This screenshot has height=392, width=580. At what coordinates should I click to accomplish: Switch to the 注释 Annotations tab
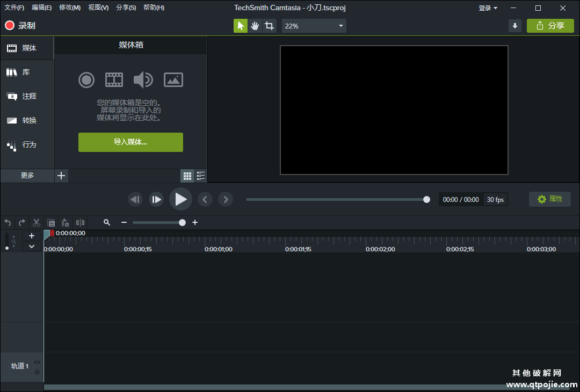click(x=27, y=97)
